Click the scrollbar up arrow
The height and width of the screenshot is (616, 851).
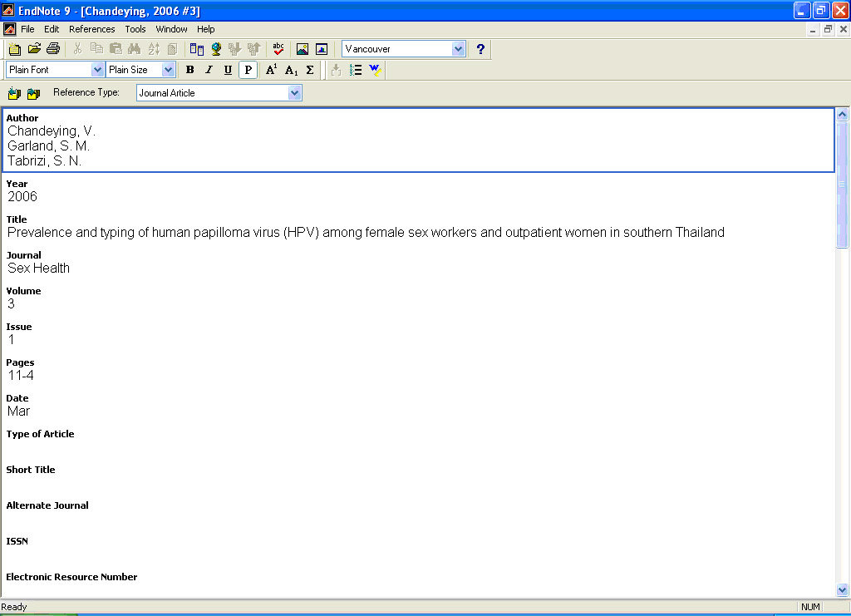[x=842, y=114]
